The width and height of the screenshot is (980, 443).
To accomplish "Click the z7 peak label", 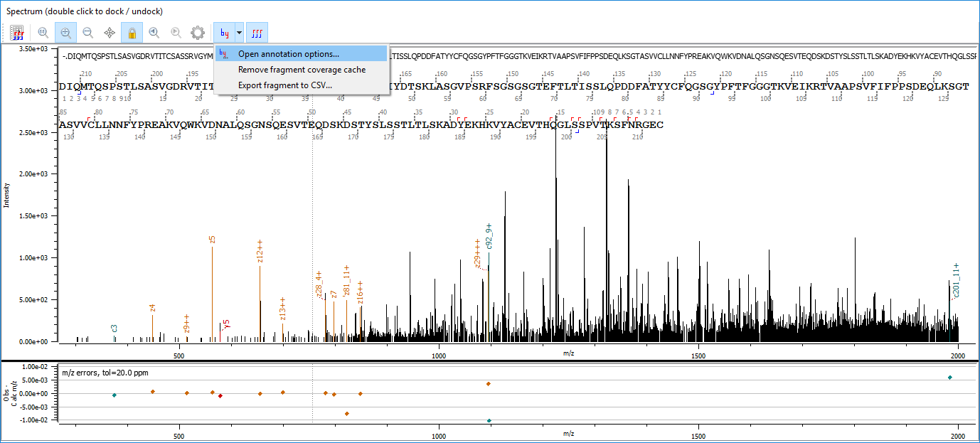I will (x=334, y=294).
